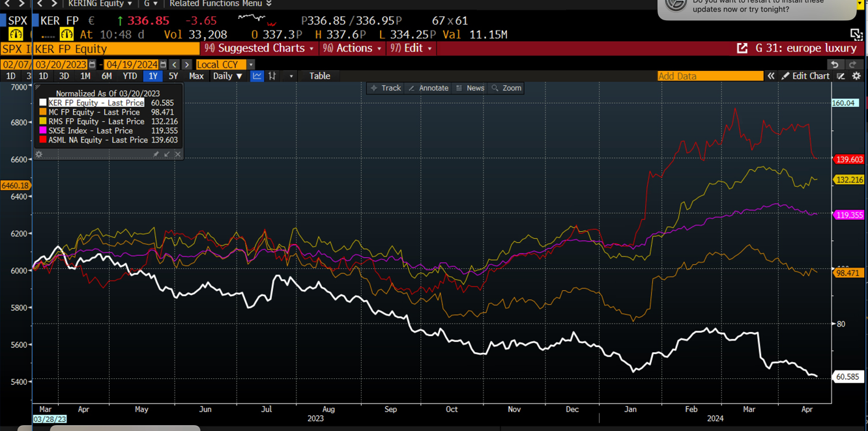The height and width of the screenshot is (431, 868).
Task: Open chart settings gear in toolbar
Action: (856, 76)
